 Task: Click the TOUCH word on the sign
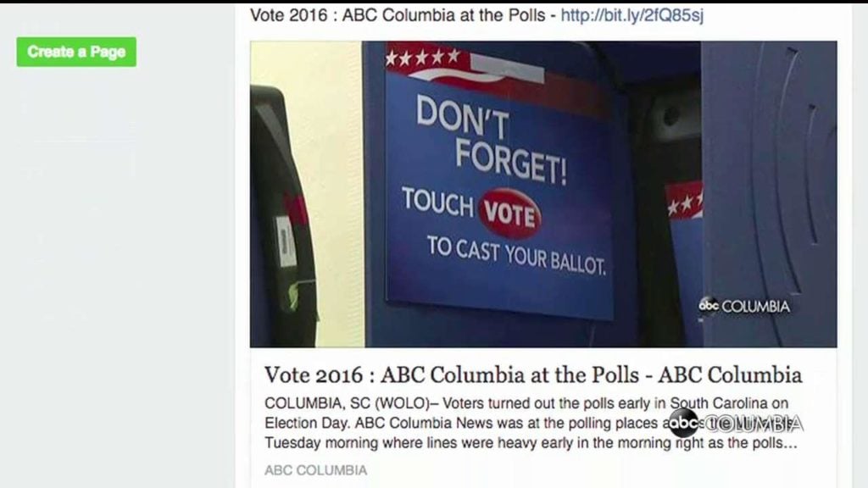(437, 202)
